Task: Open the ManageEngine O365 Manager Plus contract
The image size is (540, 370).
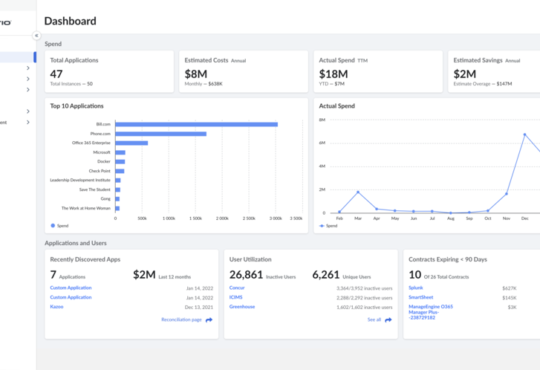Action: tap(431, 312)
